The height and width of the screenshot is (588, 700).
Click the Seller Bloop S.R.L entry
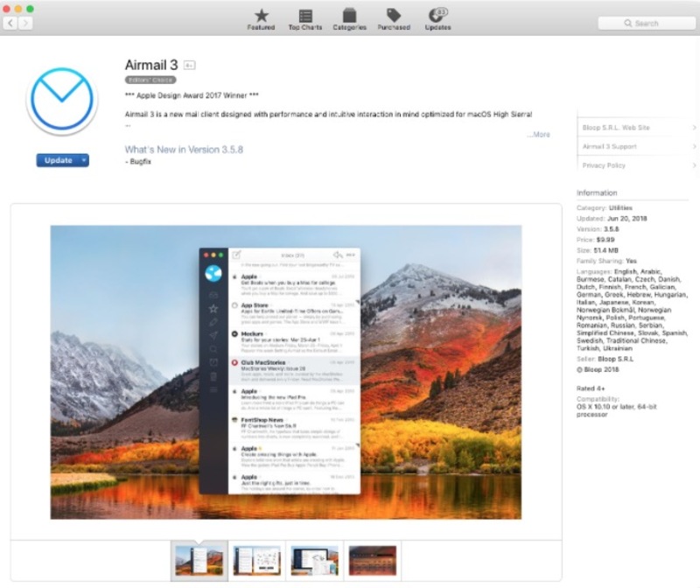point(605,359)
